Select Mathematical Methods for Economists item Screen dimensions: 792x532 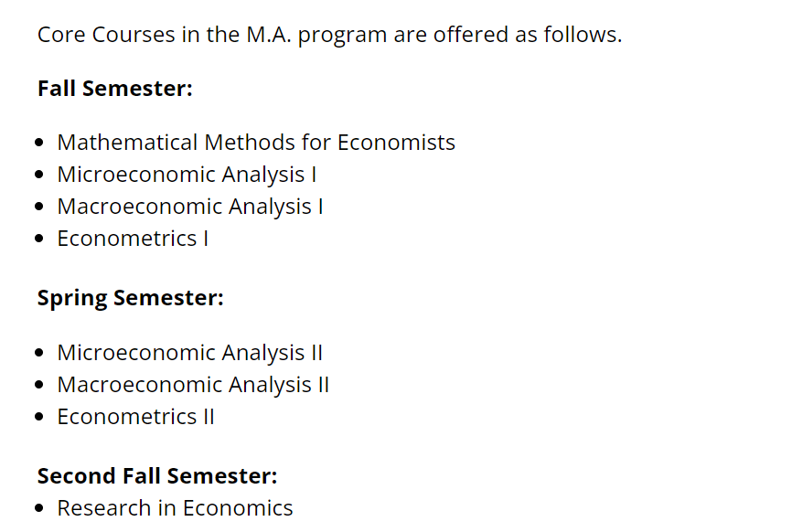[256, 143]
